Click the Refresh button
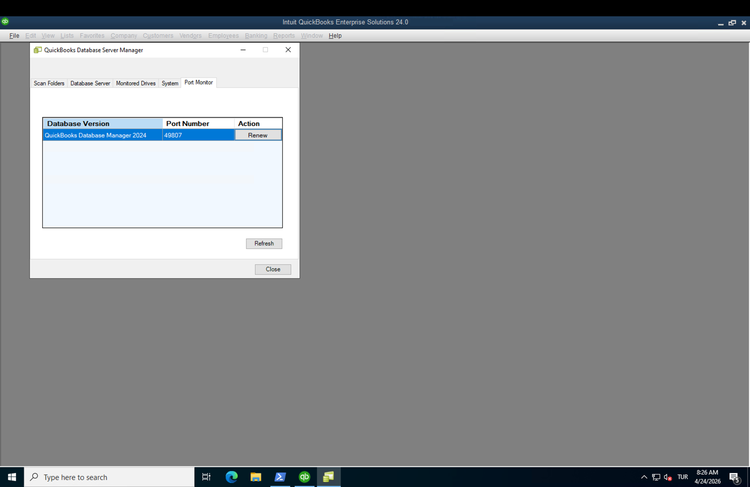Image resolution: width=750 pixels, height=487 pixels. click(x=264, y=243)
